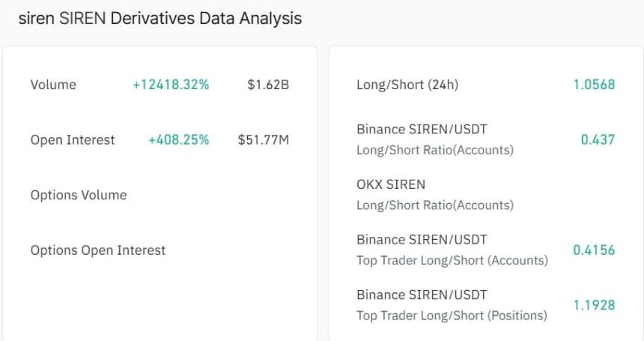
Task: Click the Options Open Interest row
Action: tap(98, 250)
